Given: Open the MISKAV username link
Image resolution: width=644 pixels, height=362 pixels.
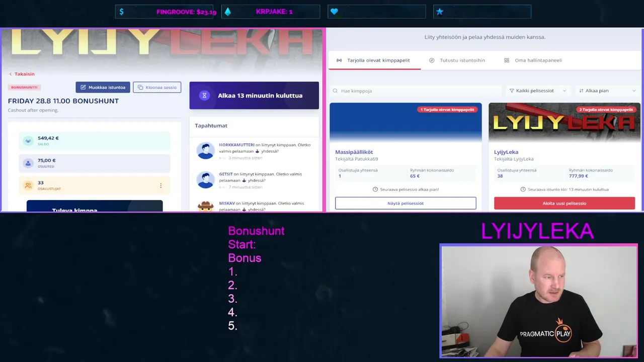Looking at the screenshot, I should tap(227, 203).
